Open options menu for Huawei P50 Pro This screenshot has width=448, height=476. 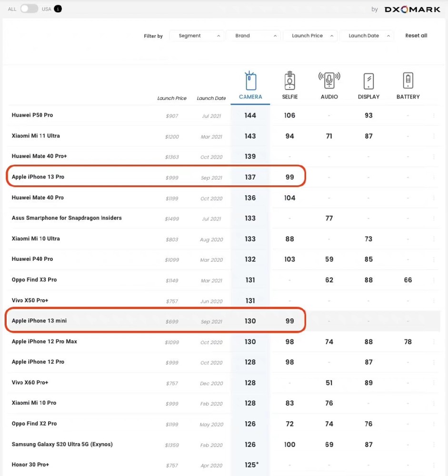pos(434,116)
